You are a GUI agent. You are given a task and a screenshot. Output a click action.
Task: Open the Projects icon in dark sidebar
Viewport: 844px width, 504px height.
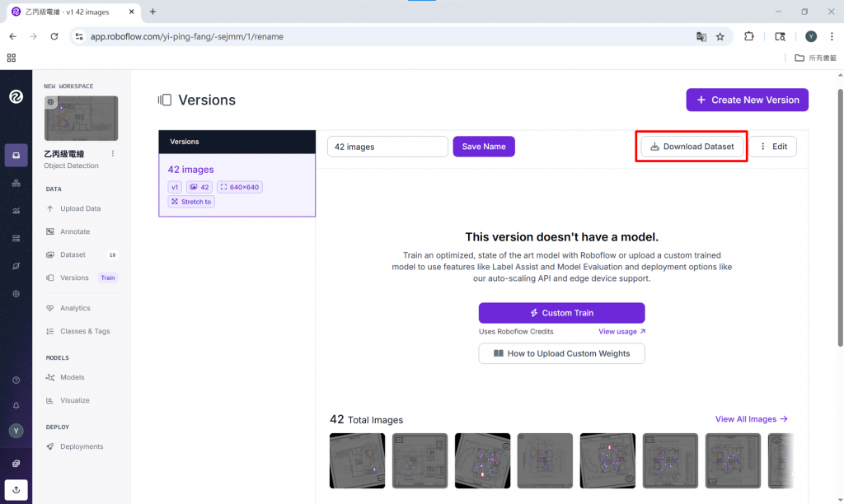click(16, 156)
